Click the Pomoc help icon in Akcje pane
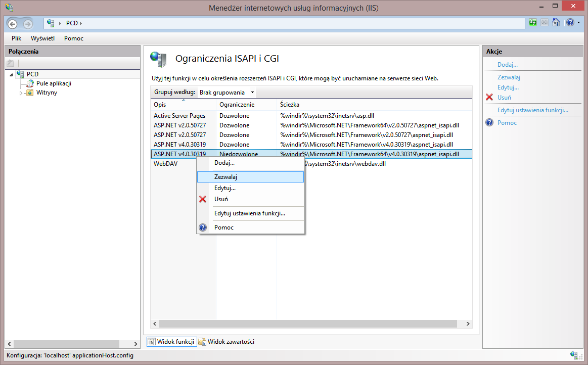 coord(489,123)
